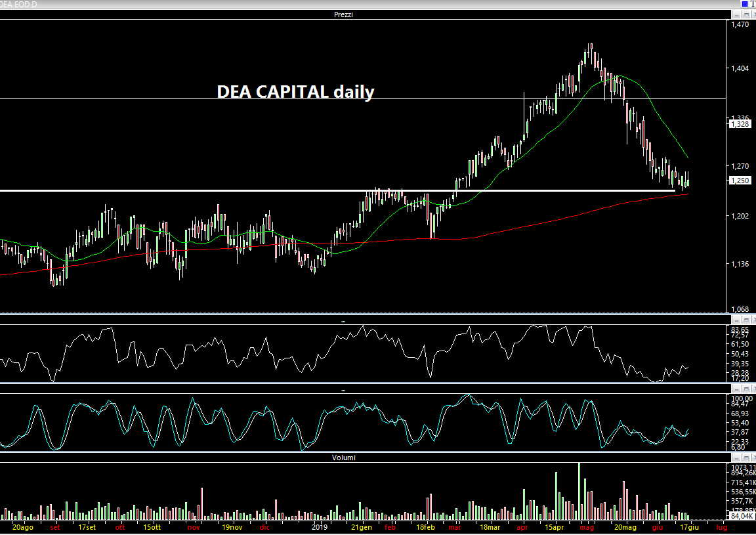Click the 1,202 price axis value
This screenshot has height=535, width=756.
[x=740, y=216]
